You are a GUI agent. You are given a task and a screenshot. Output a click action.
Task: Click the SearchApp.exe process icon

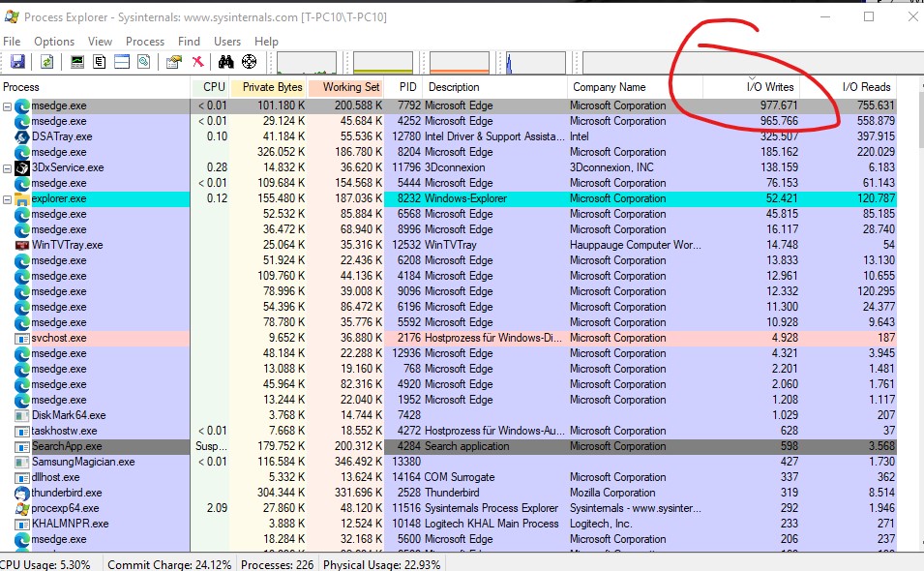pos(22,447)
